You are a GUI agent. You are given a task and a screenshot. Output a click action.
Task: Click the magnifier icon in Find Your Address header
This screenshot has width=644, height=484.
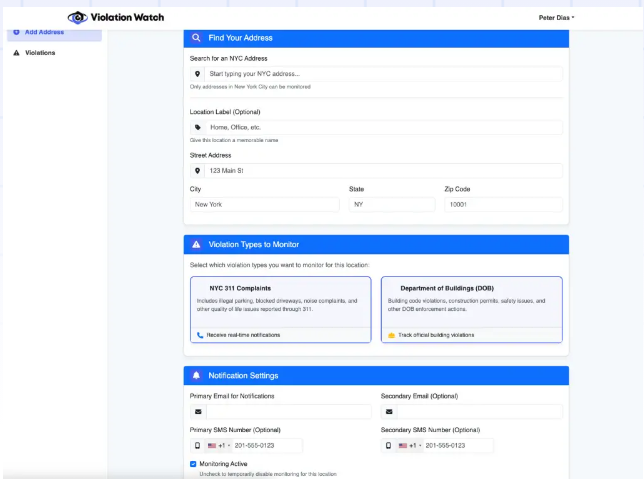point(196,38)
